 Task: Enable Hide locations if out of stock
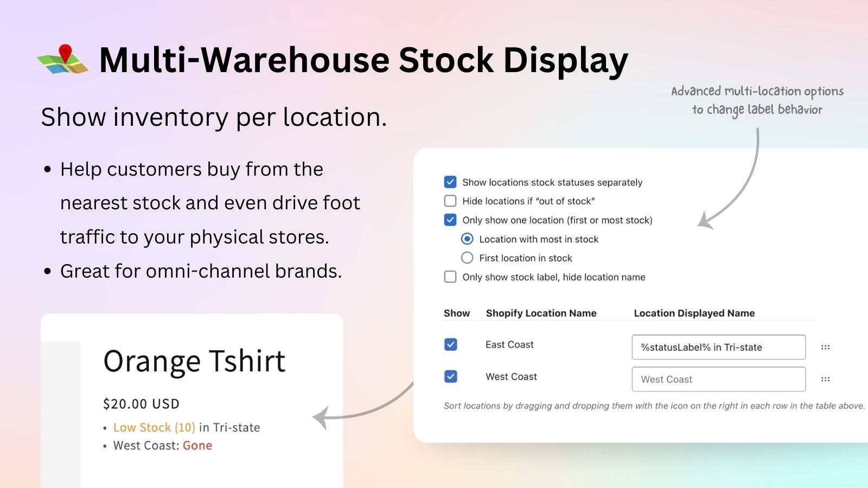450,201
